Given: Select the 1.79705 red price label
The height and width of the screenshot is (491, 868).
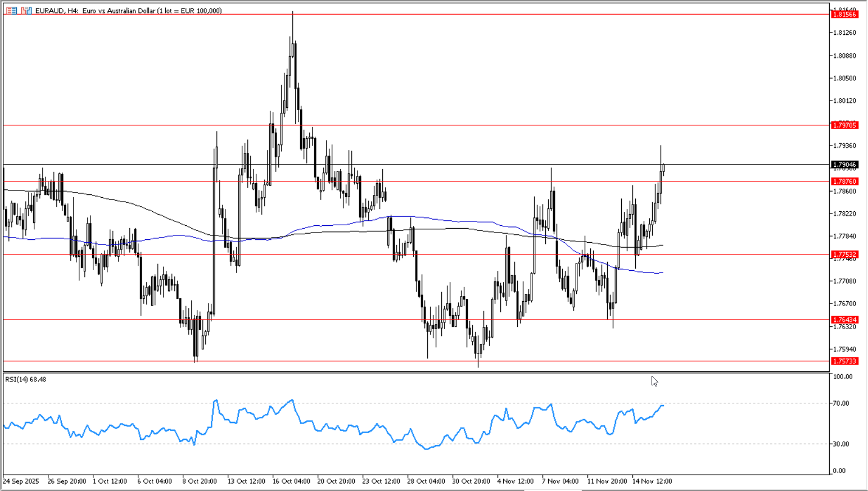Looking at the screenshot, I should [844, 125].
